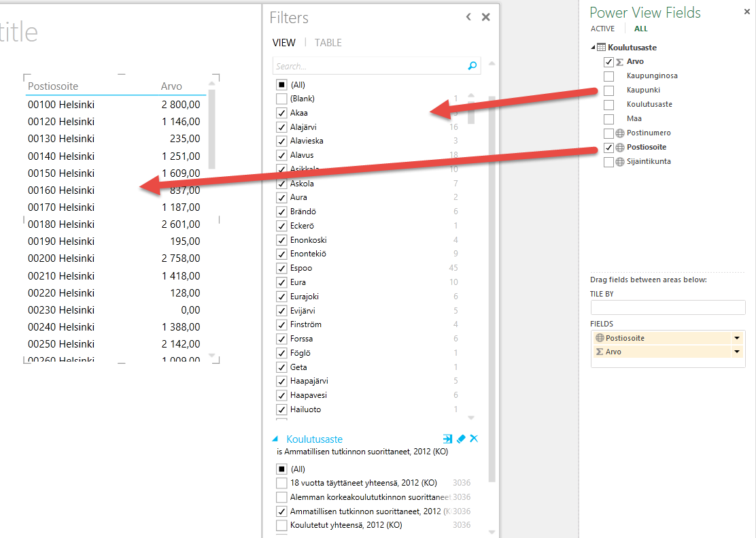
Task: Switch Koulutusaste filter to advanced mode
Action: click(x=447, y=439)
